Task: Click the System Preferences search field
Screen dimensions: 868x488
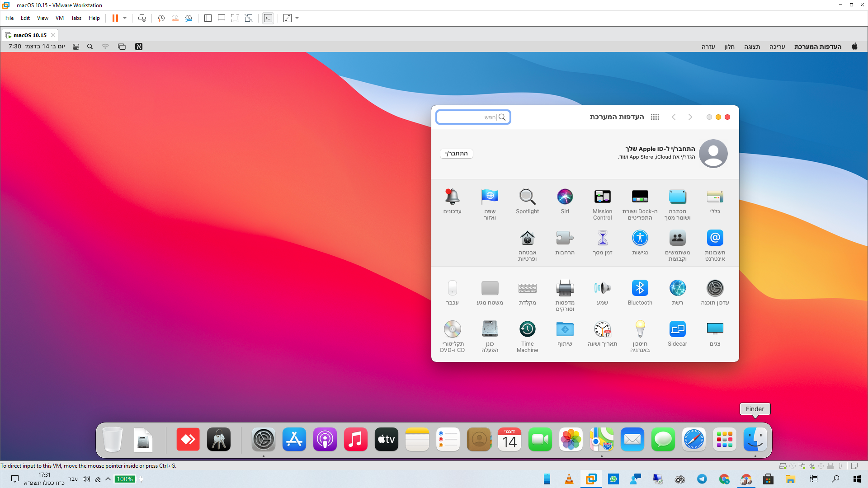Action: (x=473, y=117)
